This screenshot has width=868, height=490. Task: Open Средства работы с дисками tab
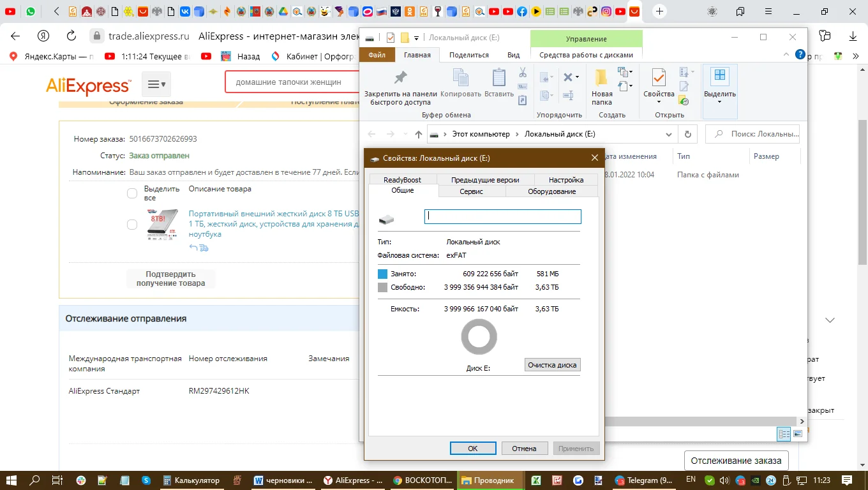pos(586,55)
